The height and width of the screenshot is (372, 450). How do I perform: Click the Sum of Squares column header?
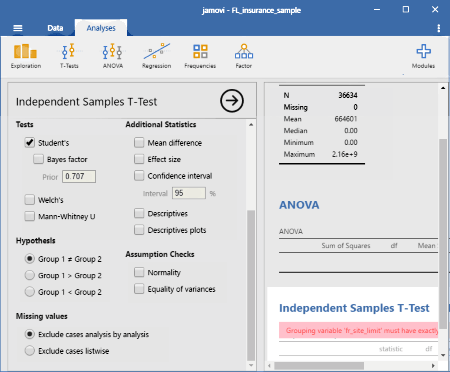tap(346, 246)
